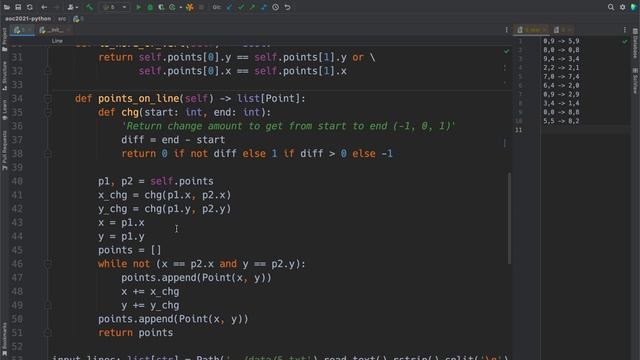
Task: Click the code editor vertical scrollbar
Action: (509, 218)
